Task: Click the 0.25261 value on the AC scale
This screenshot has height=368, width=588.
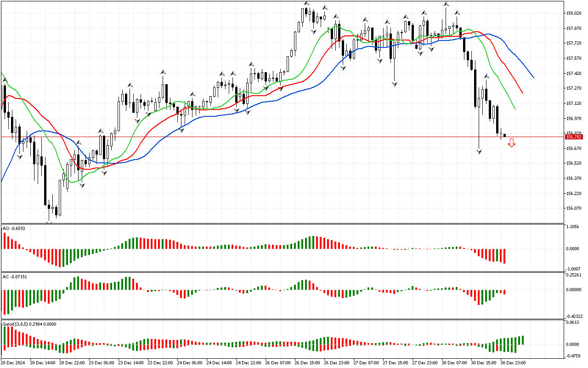Action: [x=575, y=276]
